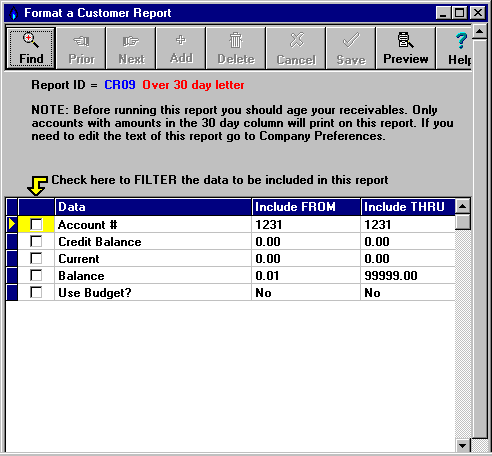Open the report Preview icon
This screenshot has width=492, height=456.
405,40
